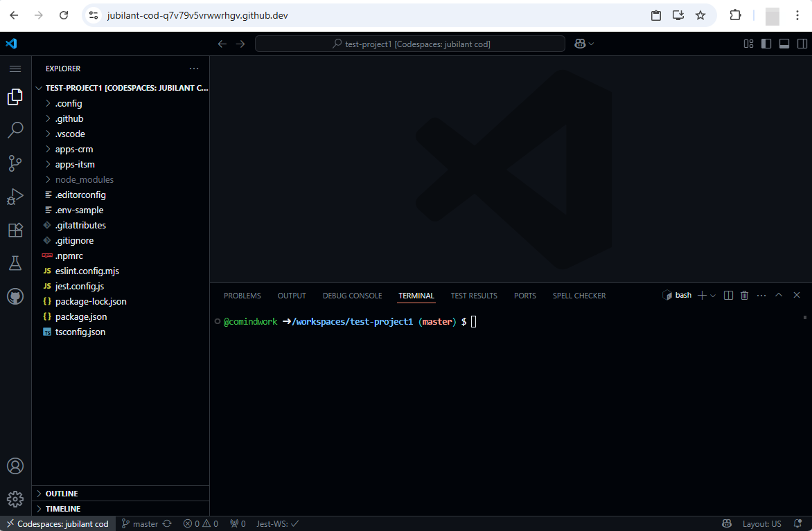This screenshot has width=812, height=531.
Task: Kill terminal with trash icon
Action: coord(744,295)
